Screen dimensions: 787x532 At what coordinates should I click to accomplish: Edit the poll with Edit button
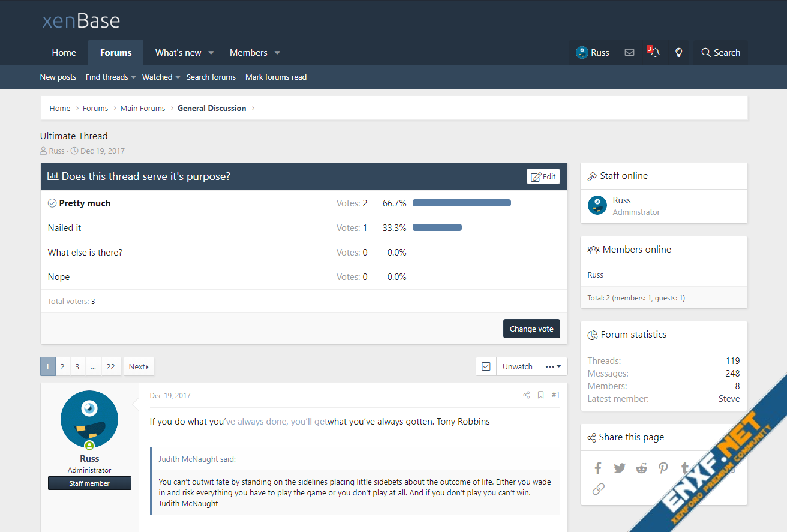[543, 176]
